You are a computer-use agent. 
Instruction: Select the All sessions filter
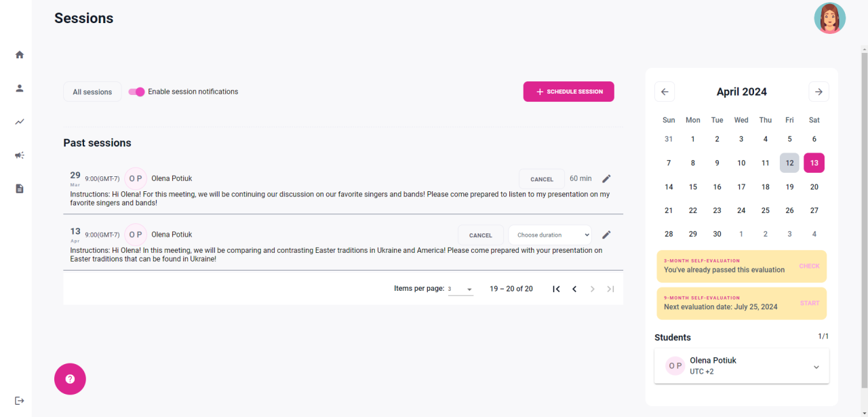[92, 92]
